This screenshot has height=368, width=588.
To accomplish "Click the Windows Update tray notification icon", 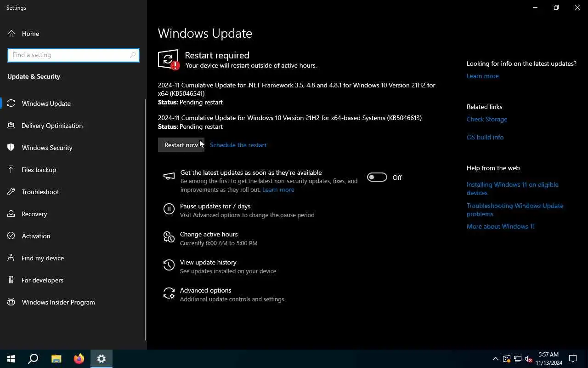I will (x=506, y=359).
